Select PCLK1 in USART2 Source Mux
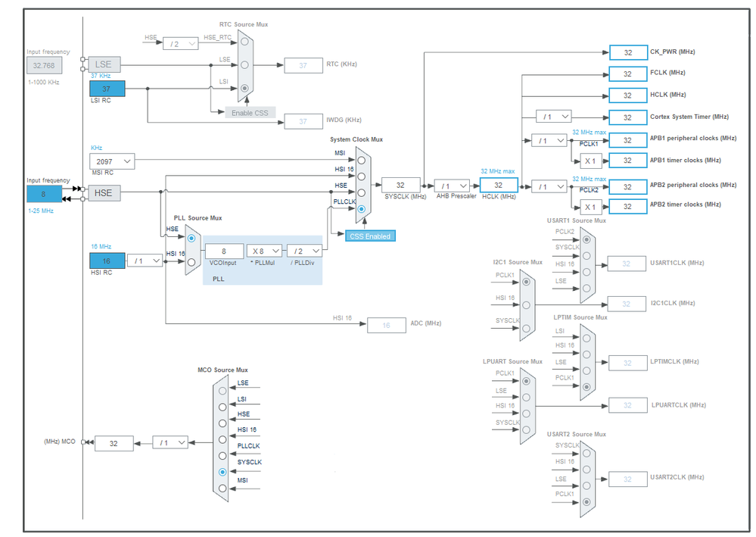Viewport: 756px width, 537px height. (586, 501)
